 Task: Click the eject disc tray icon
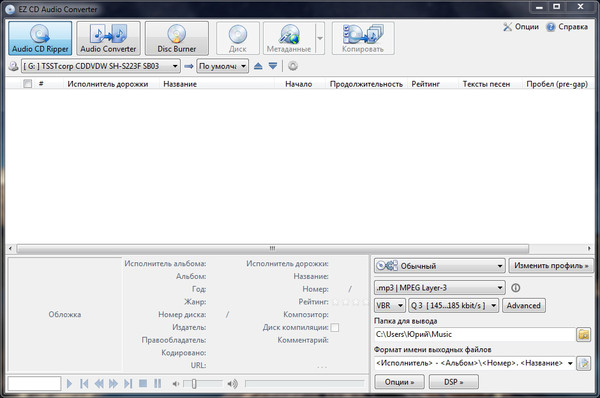click(x=258, y=66)
